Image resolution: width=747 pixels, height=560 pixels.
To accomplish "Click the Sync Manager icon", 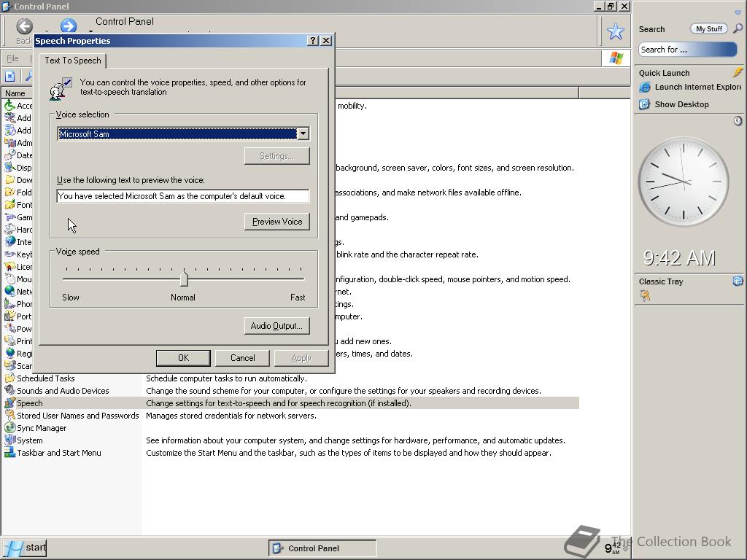I will click(9, 427).
